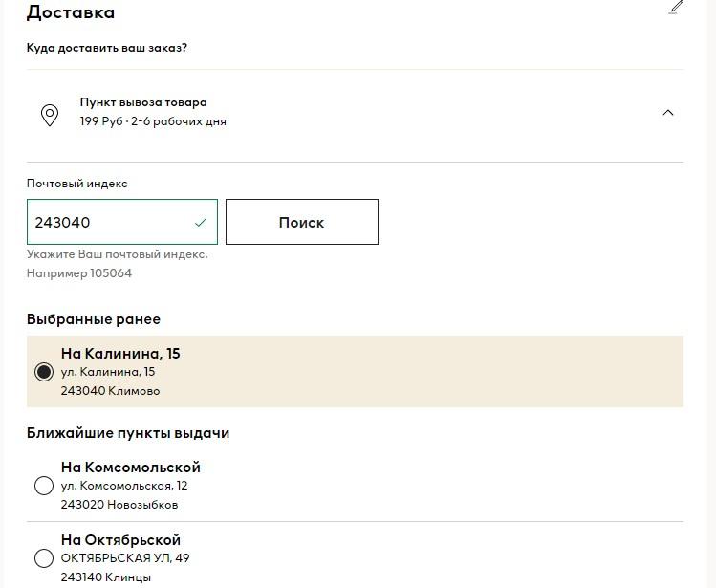Select the На Калинина, 15 radio button
This screenshot has height=588, width=716.
click(44, 372)
